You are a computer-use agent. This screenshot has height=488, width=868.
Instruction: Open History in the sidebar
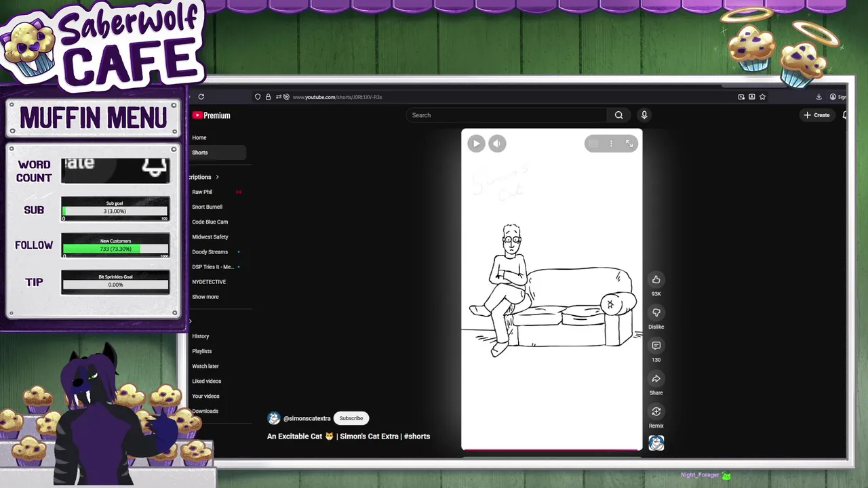(x=200, y=336)
